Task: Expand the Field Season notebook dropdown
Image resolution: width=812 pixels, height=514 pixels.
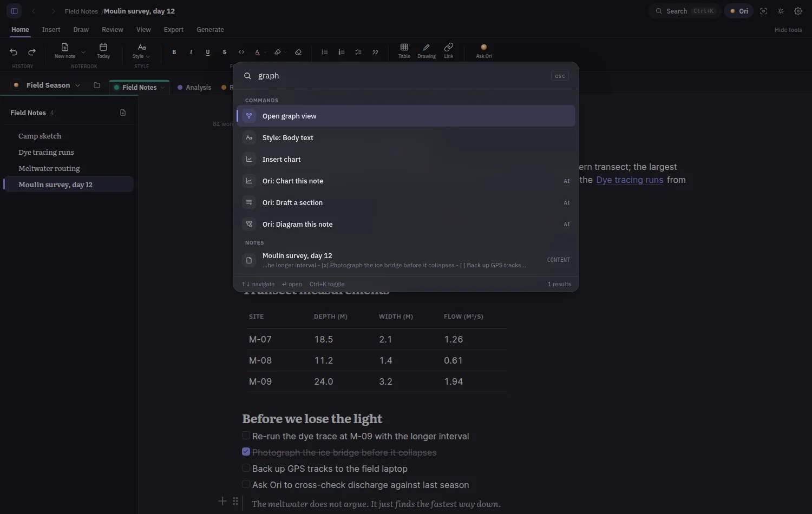Action: pyautogui.click(x=77, y=85)
